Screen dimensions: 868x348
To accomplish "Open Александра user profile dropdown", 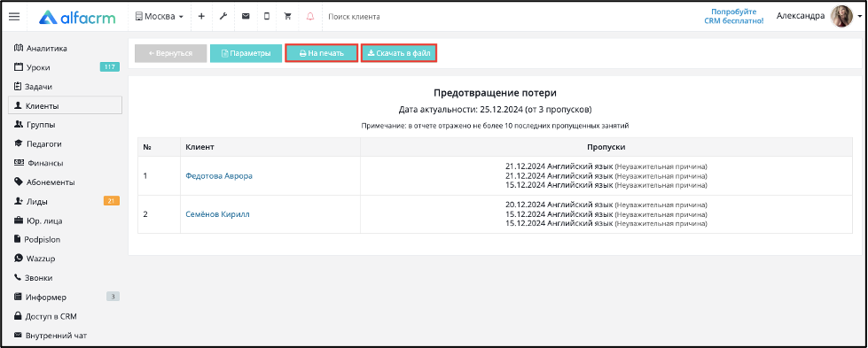I will pos(801,16).
